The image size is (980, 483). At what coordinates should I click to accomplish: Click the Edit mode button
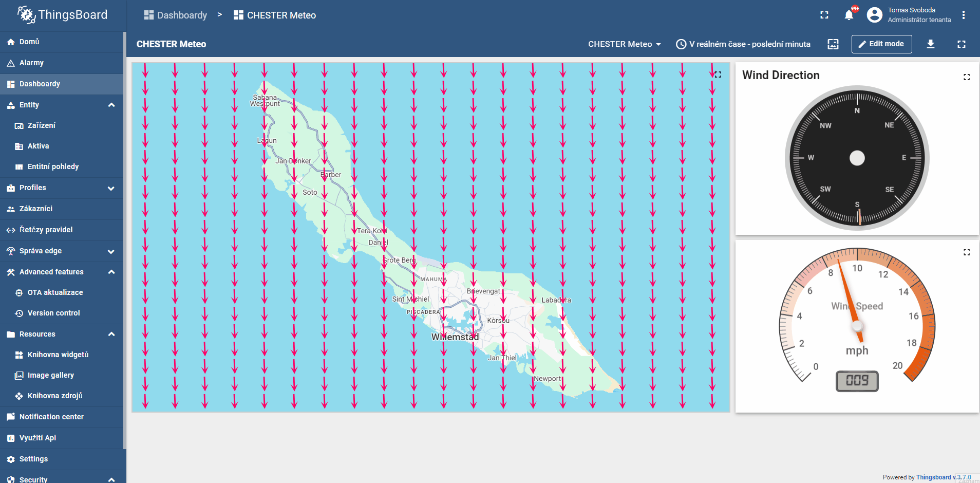click(882, 44)
